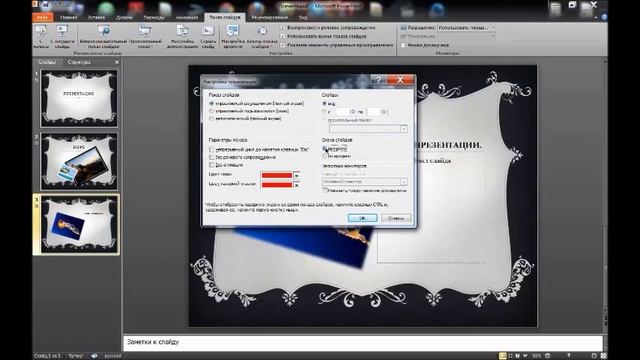640x360 pixels.
Task: Open custom show dropdown list in dialog
Action: [403, 129]
